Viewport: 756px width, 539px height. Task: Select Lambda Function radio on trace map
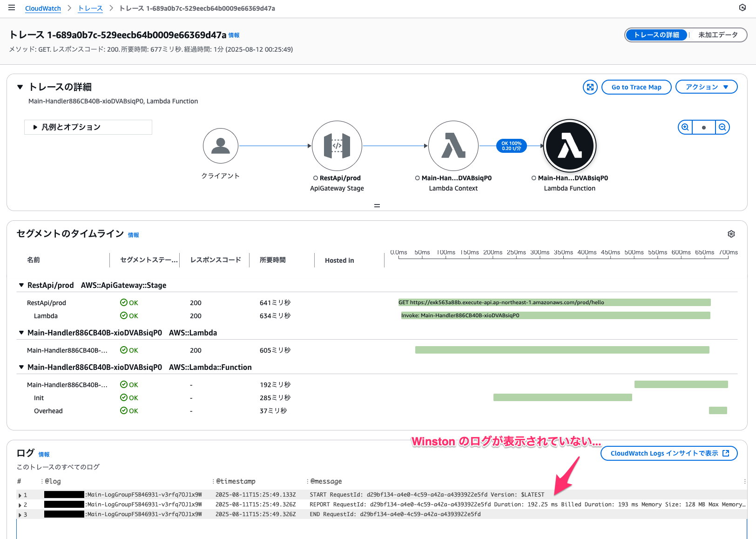pyautogui.click(x=534, y=178)
